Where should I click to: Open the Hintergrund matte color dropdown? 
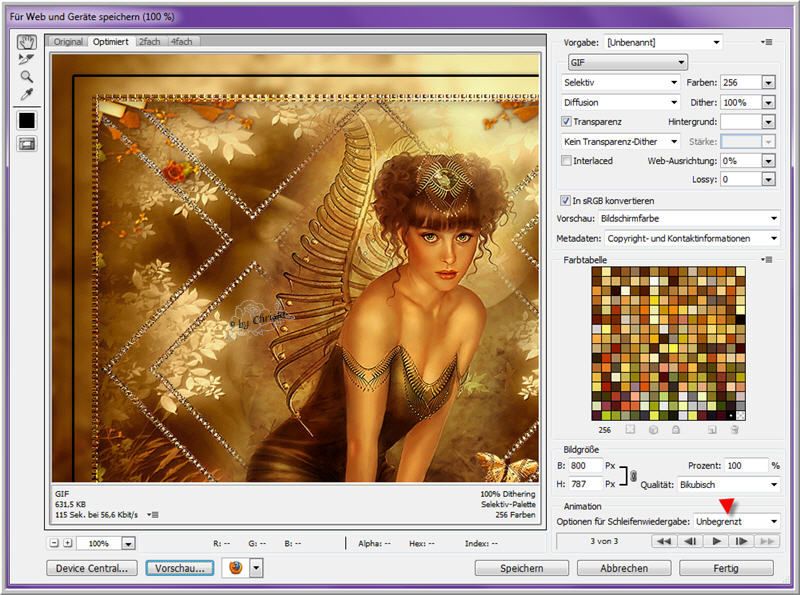(768, 121)
